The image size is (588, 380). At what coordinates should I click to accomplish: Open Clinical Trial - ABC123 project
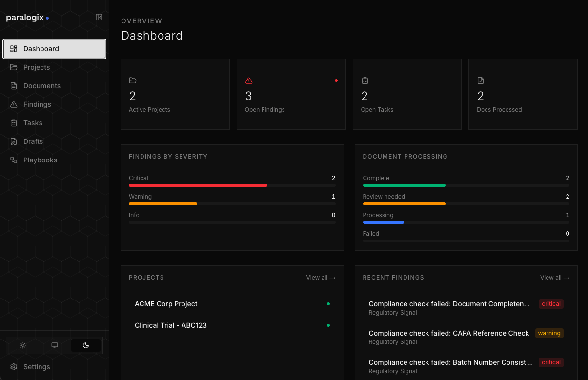pyautogui.click(x=232, y=325)
